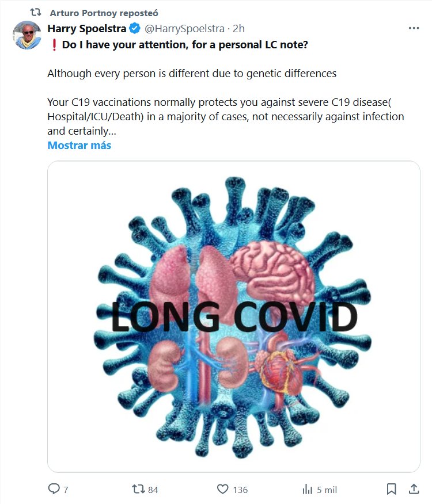
Task: Open the Long Covid virus image
Action: pyautogui.click(x=233, y=316)
